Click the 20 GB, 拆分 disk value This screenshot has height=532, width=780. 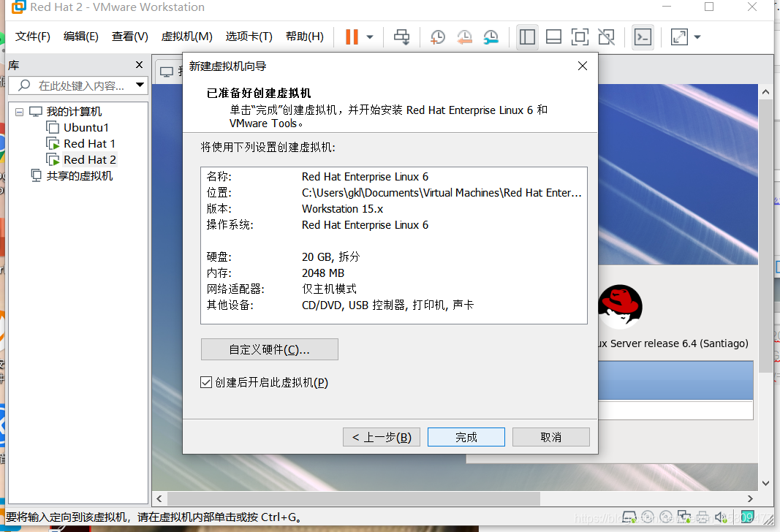tap(330, 257)
